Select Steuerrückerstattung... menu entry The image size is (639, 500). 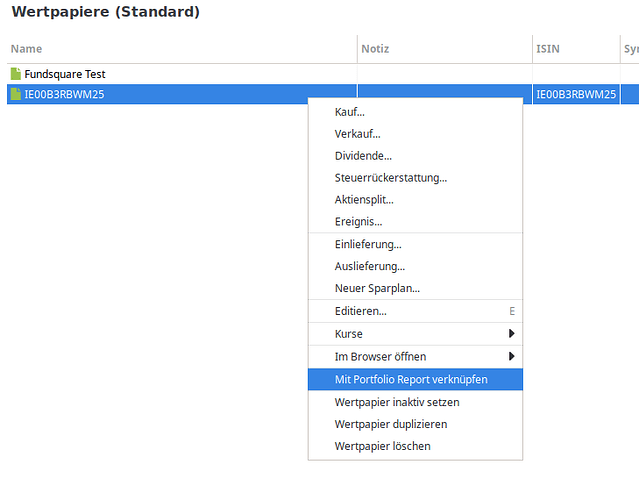click(x=390, y=178)
